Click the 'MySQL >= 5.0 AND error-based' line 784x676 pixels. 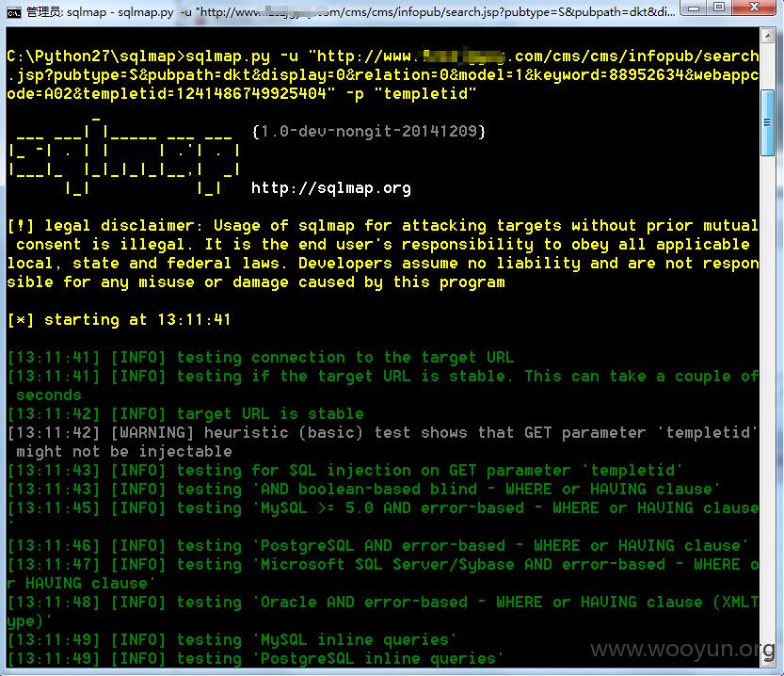[x=383, y=508]
